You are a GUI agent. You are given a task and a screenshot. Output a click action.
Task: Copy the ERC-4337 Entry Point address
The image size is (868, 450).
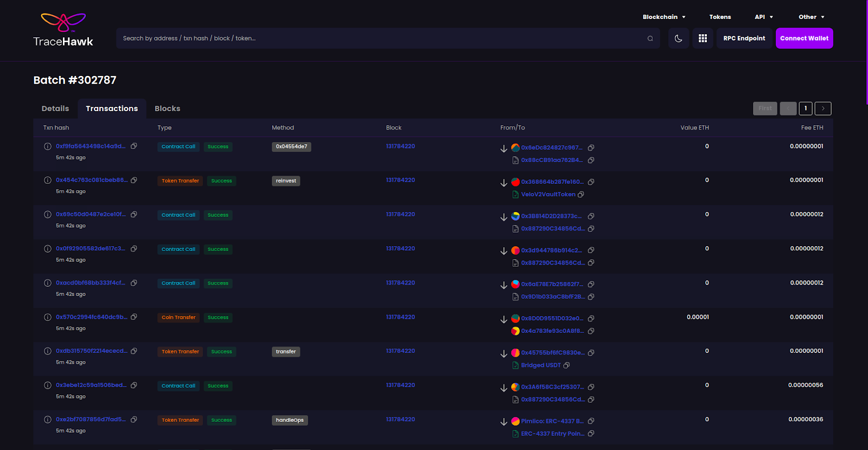[x=591, y=434]
